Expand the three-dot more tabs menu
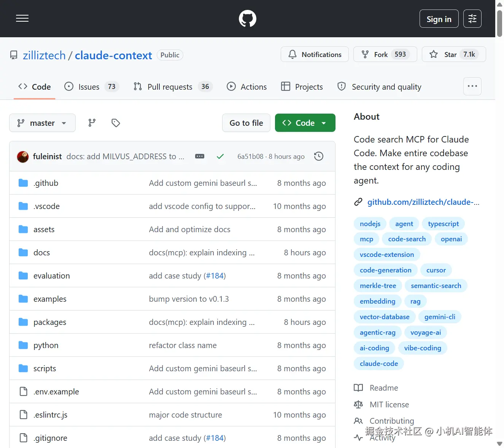 pyautogui.click(x=472, y=86)
